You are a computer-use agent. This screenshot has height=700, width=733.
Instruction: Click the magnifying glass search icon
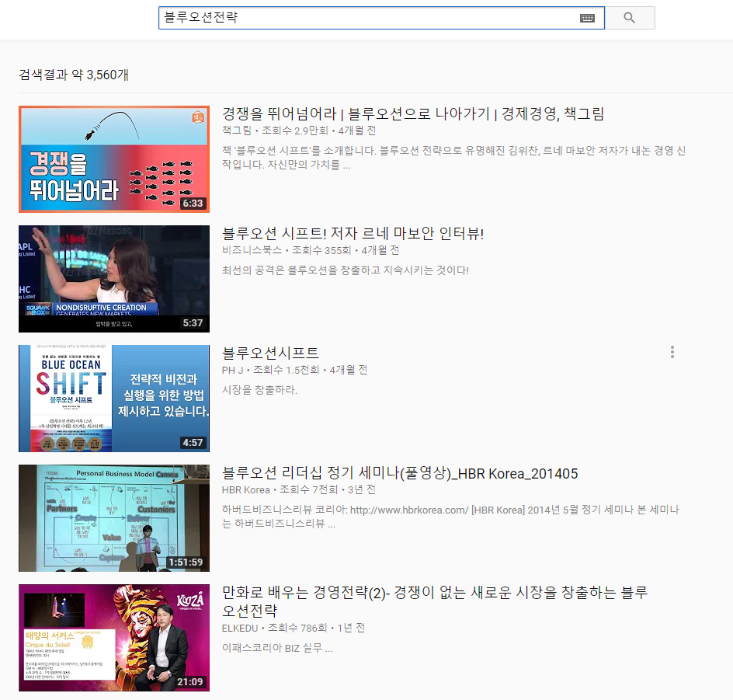pos(631,17)
